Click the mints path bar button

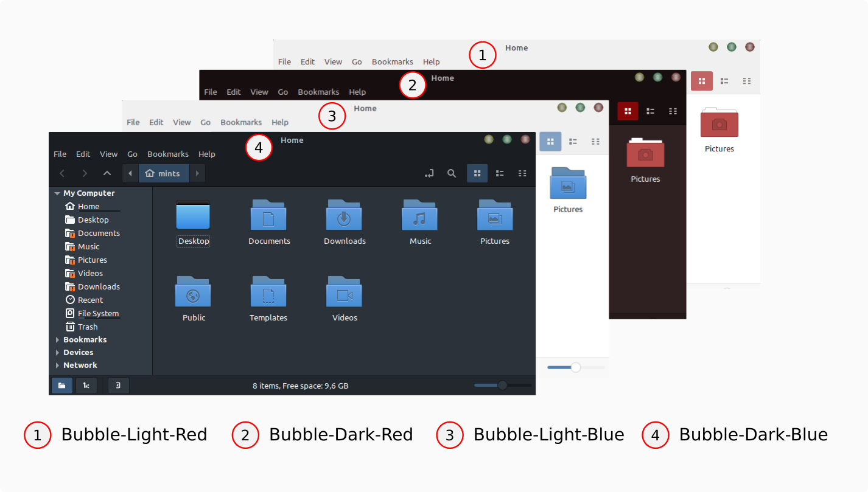164,173
